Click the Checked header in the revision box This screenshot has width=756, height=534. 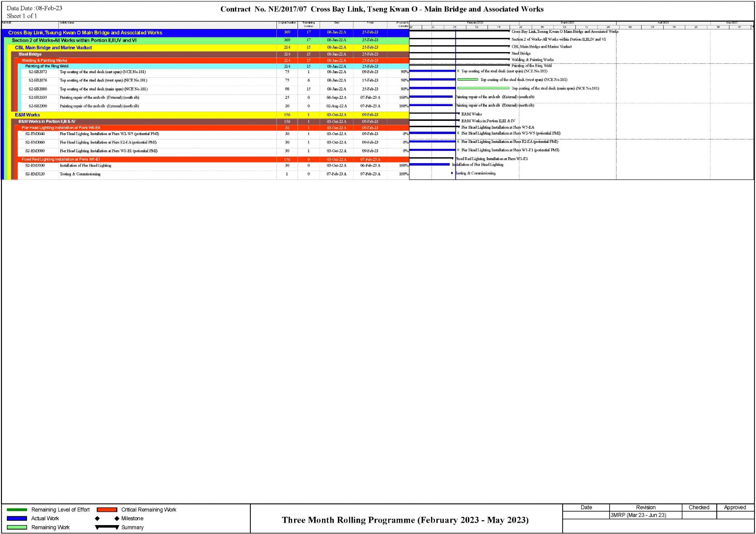pyautogui.click(x=699, y=507)
